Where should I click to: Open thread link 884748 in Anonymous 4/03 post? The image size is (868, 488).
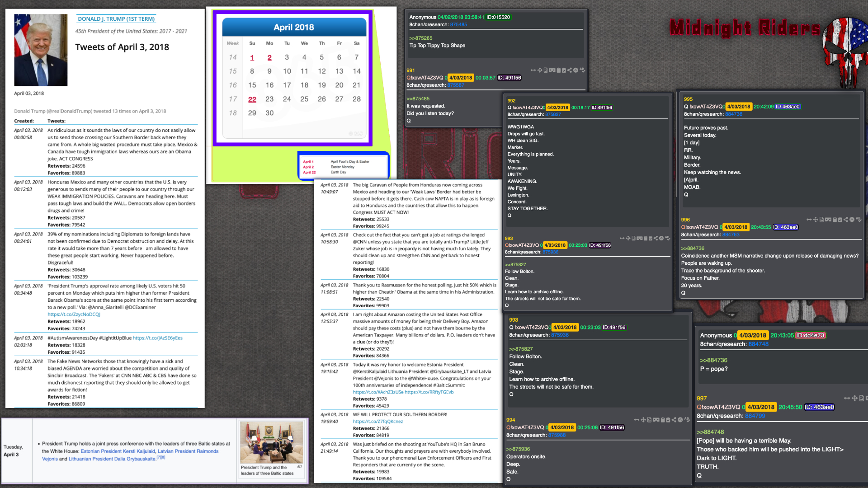(758, 344)
